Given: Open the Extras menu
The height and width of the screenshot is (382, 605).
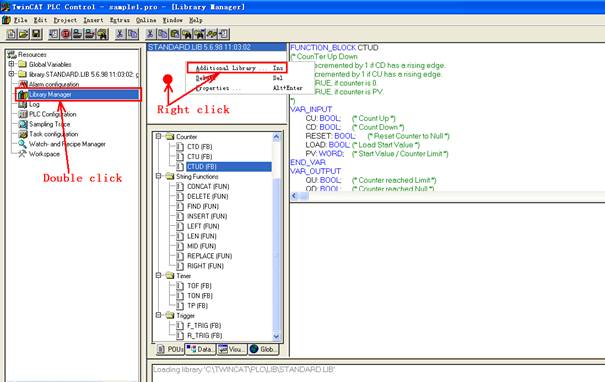Looking at the screenshot, I should (120, 20).
